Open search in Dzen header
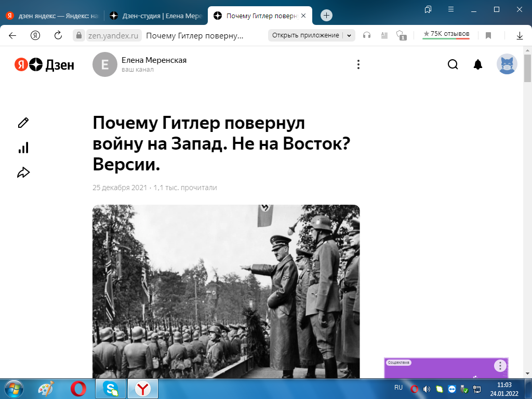 click(453, 64)
